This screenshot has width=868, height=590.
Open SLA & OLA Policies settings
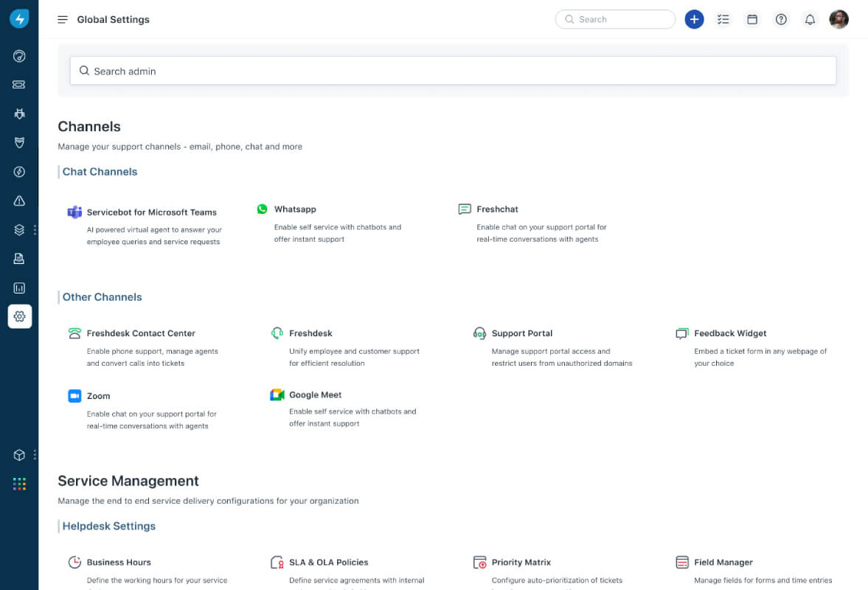pyautogui.click(x=328, y=562)
